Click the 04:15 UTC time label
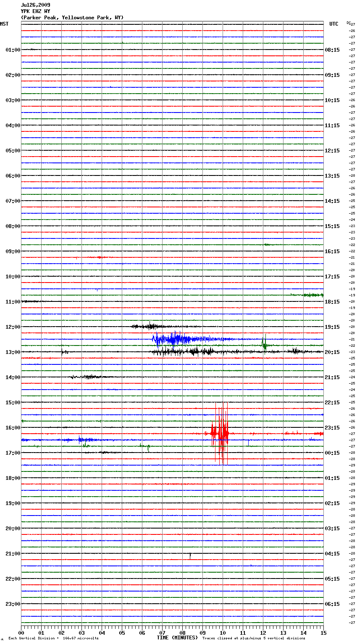The image size is (357, 644). (332, 554)
